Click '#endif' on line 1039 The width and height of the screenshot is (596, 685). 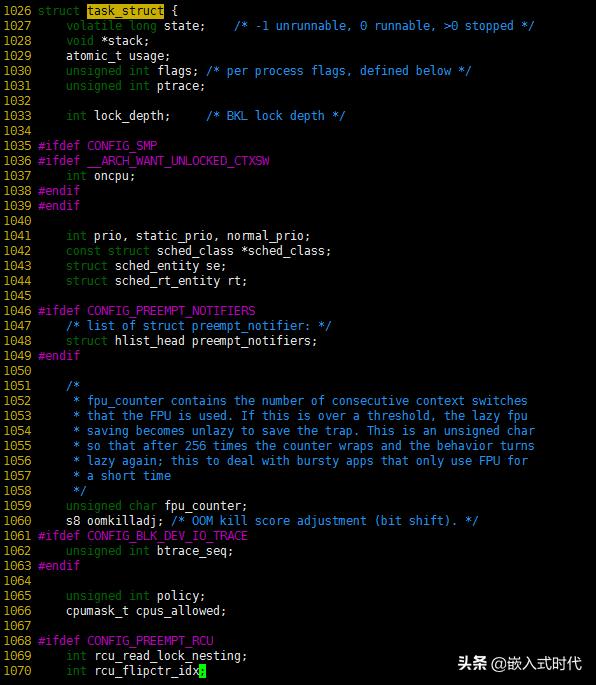tap(59, 206)
